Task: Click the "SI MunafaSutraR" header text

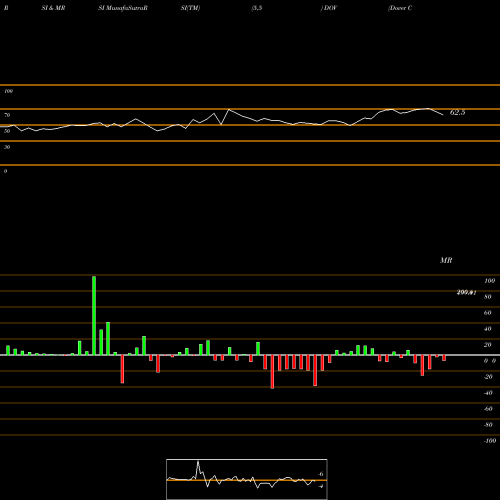Action: coord(123,8)
